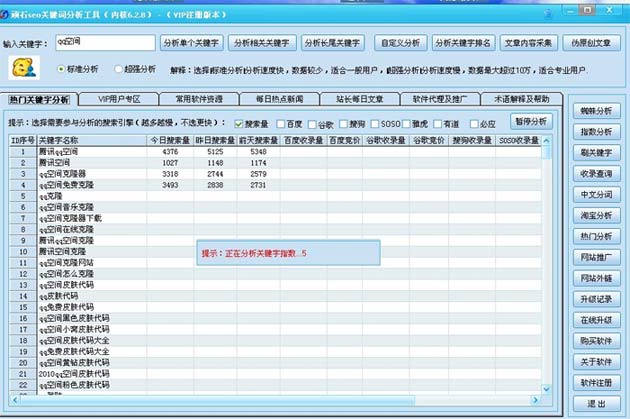Pause analysis with 暂停分析 button
630x419 pixels.
[531, 121]
